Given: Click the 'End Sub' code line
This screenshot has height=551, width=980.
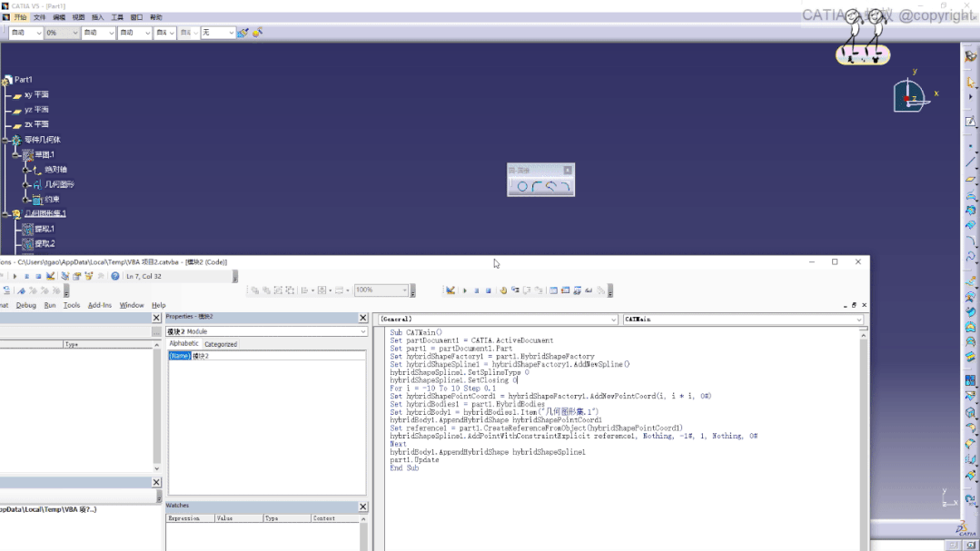Looking at the screenshot, I should tap(404, 467).
